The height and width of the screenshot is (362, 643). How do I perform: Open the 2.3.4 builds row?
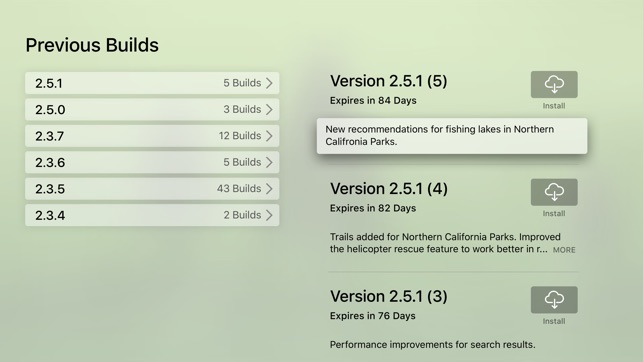pos(152,215)
